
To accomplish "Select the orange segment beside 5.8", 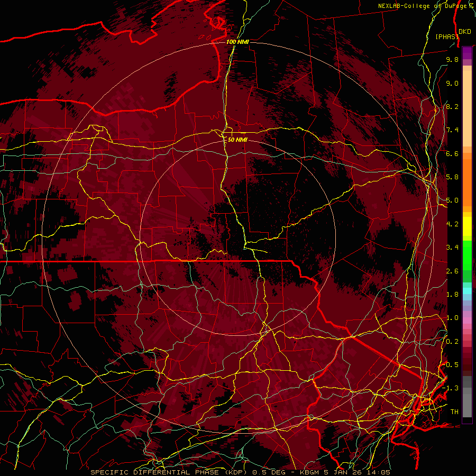I will point(467,179).
